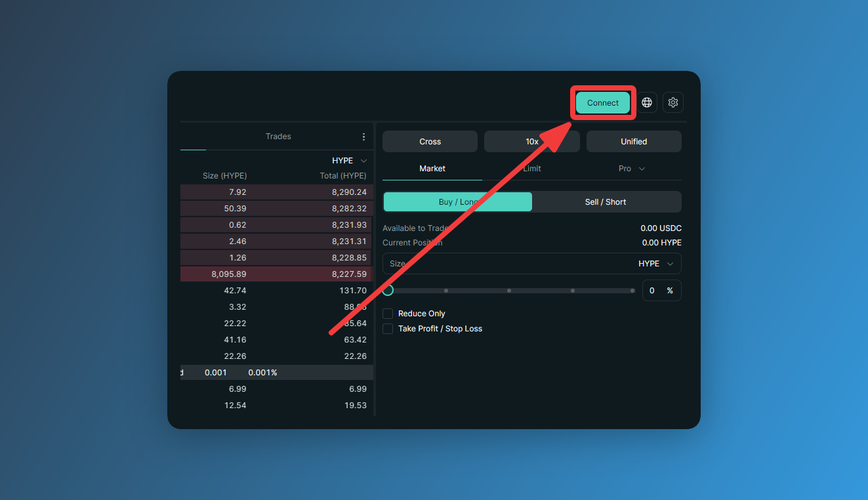Select the Market order tab
Screen dimensions: 868x500
pyautogui.click(x=432, y=169)
